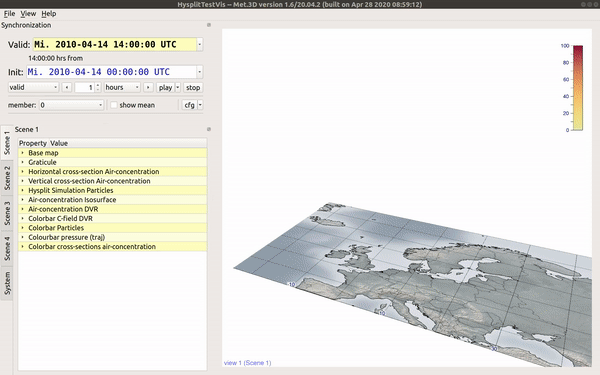Switch to the Scene 1 tab
Screen dimensions: 600x375
click(7, 142)
